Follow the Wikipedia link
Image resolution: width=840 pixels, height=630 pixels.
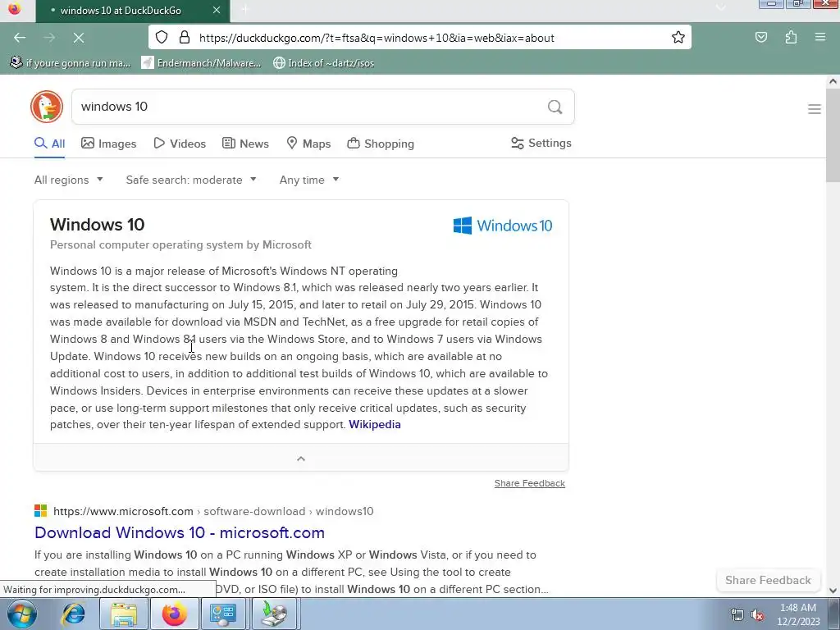[x=374, y=424]
